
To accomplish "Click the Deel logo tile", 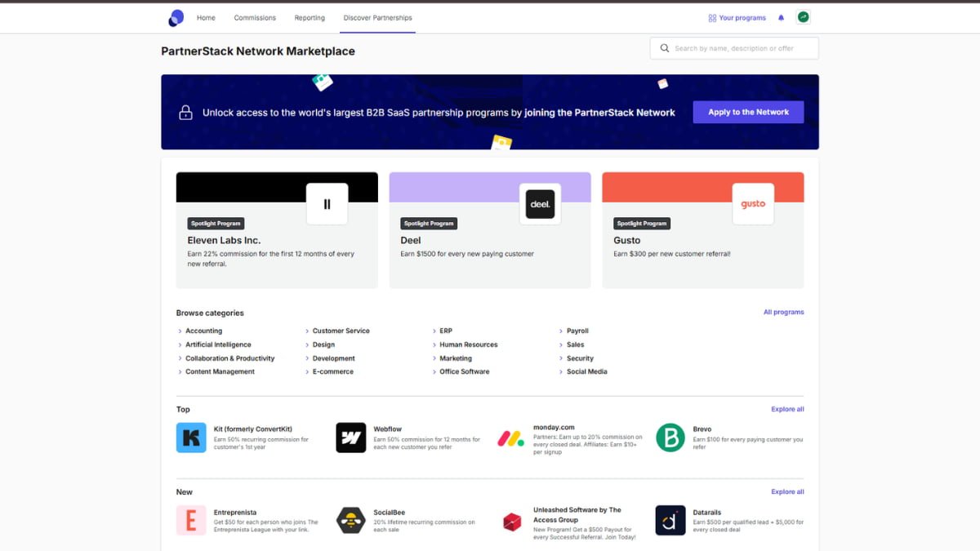I will click(x=541, y=204).
